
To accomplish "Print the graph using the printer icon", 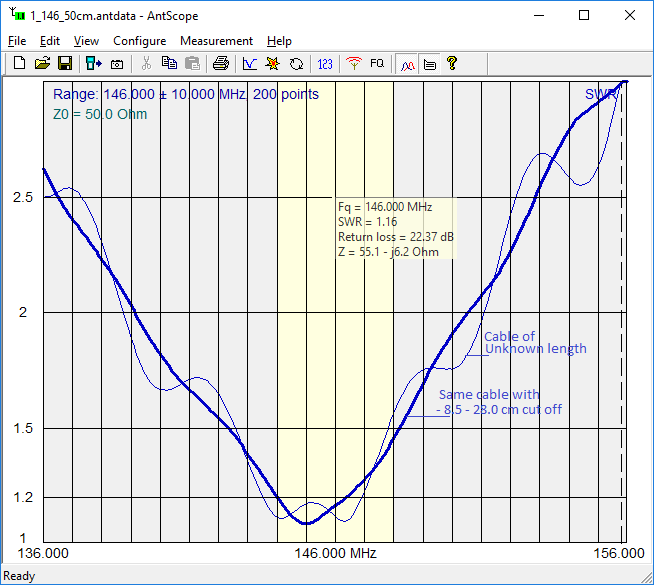I will pyautogui.click(x=221, y=63).
